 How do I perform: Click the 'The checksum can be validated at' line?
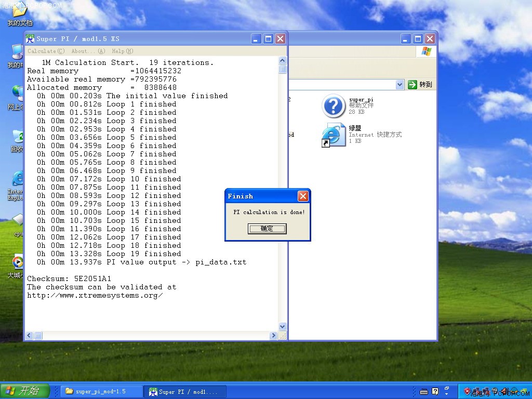pos(102,287)
